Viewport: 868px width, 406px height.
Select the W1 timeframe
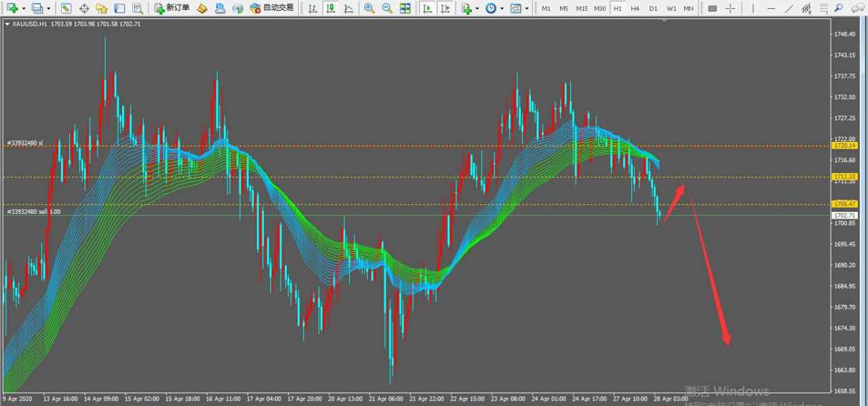click(671, 8)
